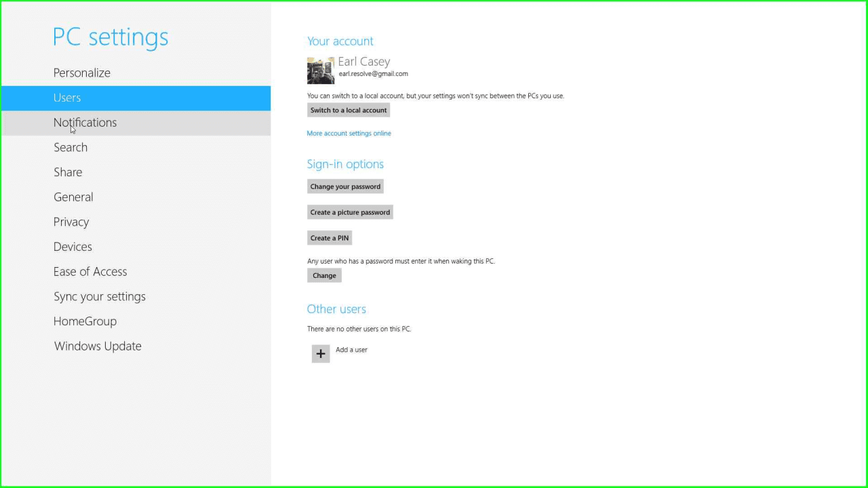Click Change button for wake password

(324, 275)
